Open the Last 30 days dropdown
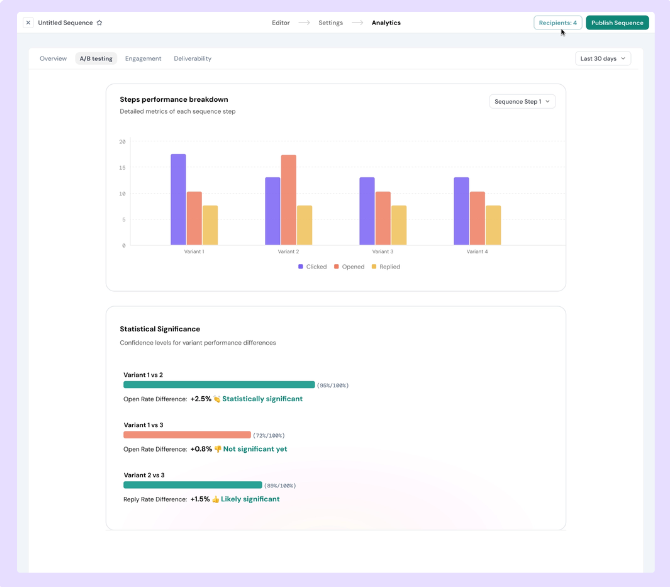670x587 pixels. pyautogui.click(x=602, y=59)
